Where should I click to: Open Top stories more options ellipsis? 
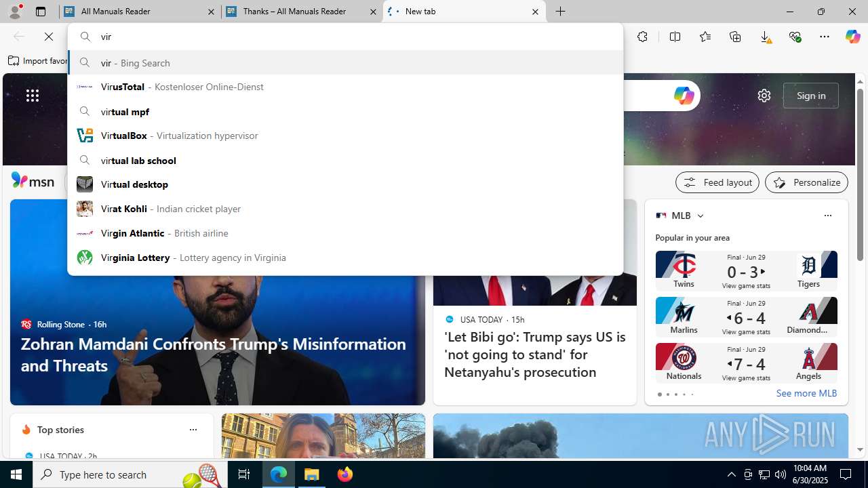193,430
